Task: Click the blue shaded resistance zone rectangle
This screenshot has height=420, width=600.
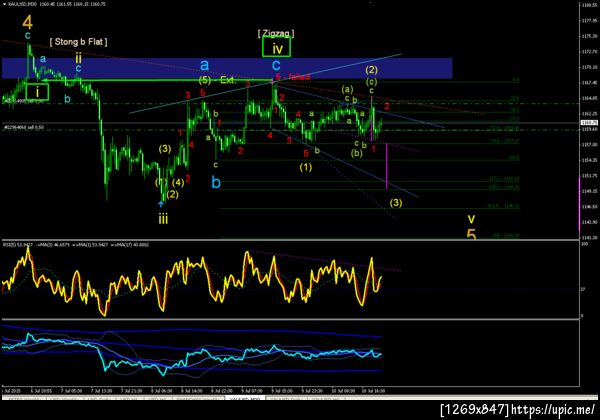Action: (227, 68)
